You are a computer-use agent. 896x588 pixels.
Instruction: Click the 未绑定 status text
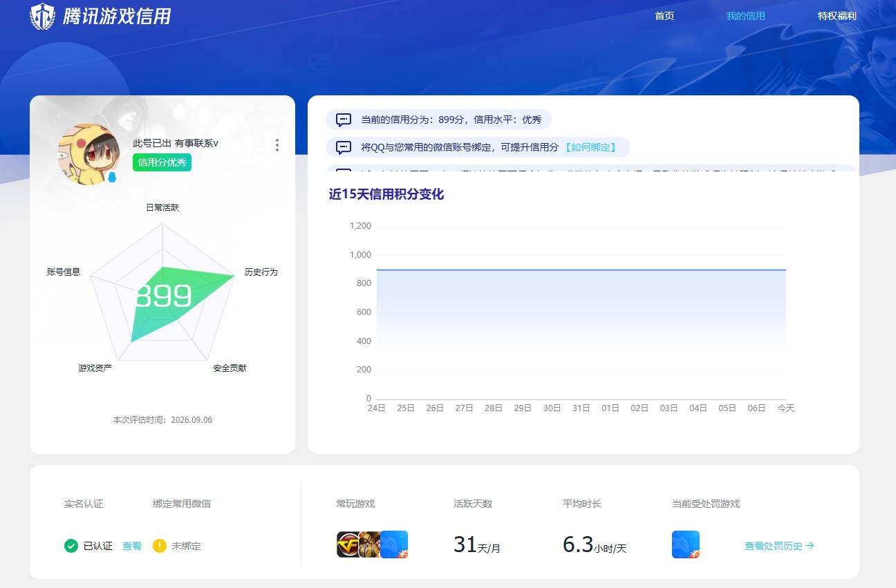coord(187,546)
